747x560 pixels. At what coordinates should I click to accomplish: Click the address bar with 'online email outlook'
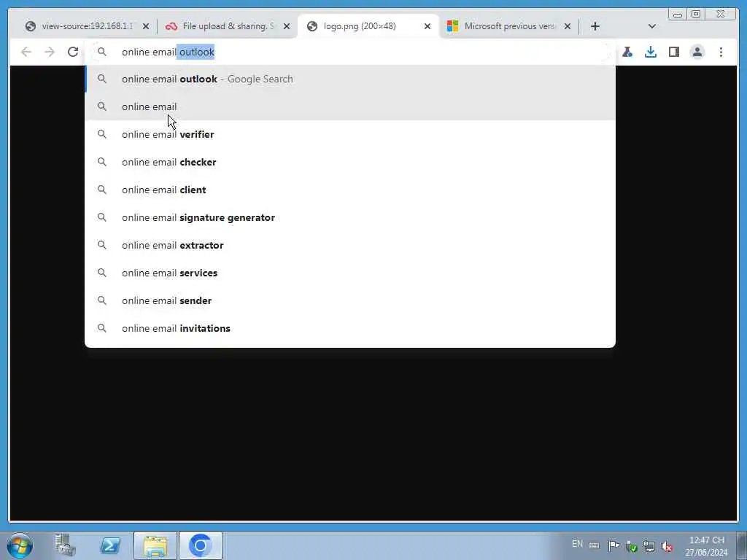pyautogui.click(x=349, y=52)
